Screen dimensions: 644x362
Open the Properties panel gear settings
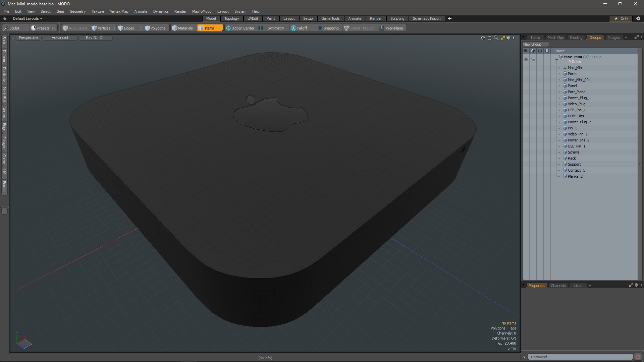[x=637, y=285]
